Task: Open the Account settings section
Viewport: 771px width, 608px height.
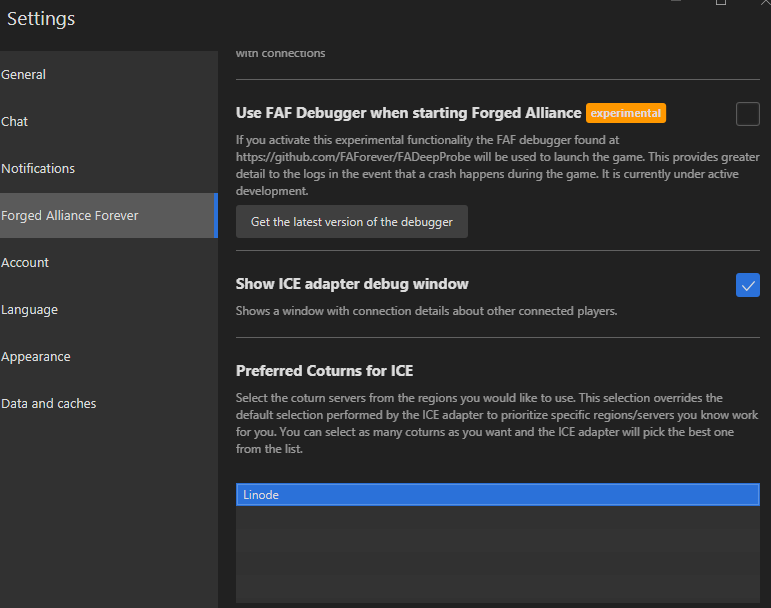Action: click(x=109, y=262)
